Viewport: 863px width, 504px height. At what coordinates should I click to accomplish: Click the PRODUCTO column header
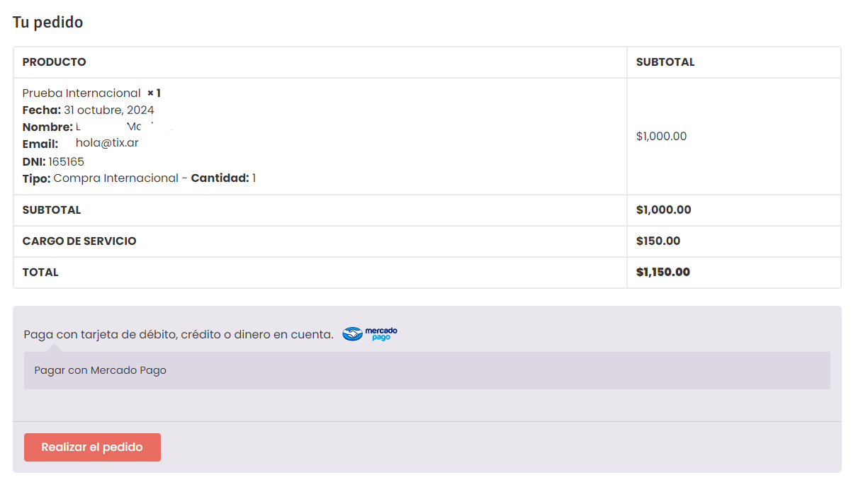(54, 62)
